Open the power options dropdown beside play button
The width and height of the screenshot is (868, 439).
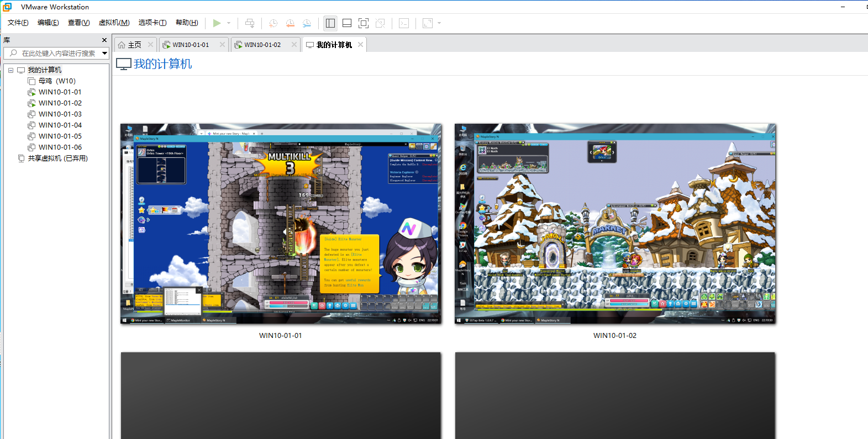[229, 23]
